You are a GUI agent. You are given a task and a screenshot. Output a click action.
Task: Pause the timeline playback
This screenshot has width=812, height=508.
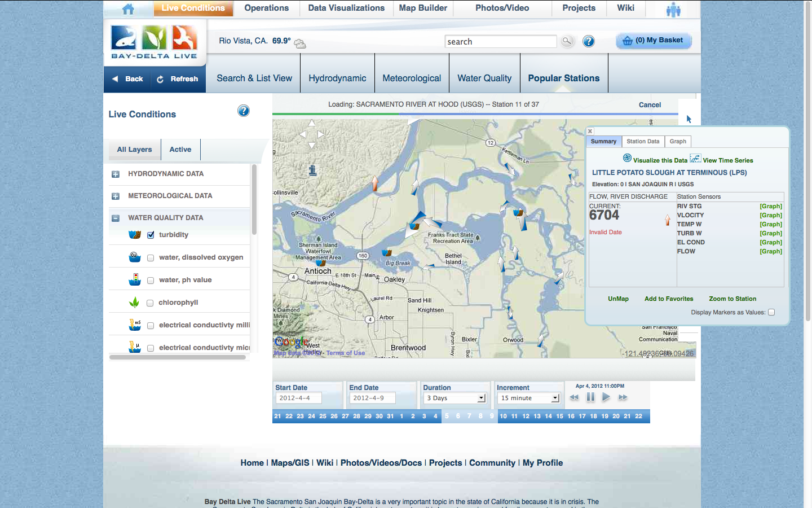coord(590,397)
